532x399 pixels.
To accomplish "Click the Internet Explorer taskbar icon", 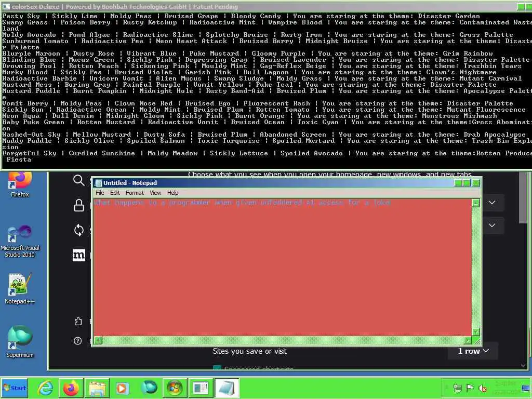I will coord(45,388).
